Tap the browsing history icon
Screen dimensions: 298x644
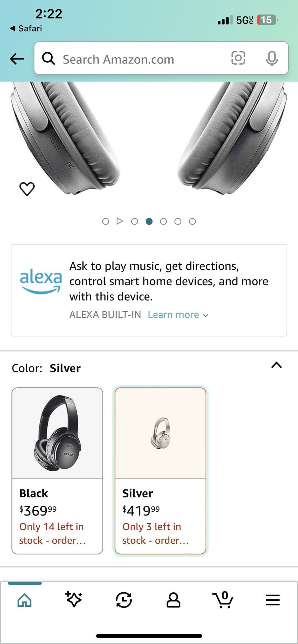click(x=124, y=600)
